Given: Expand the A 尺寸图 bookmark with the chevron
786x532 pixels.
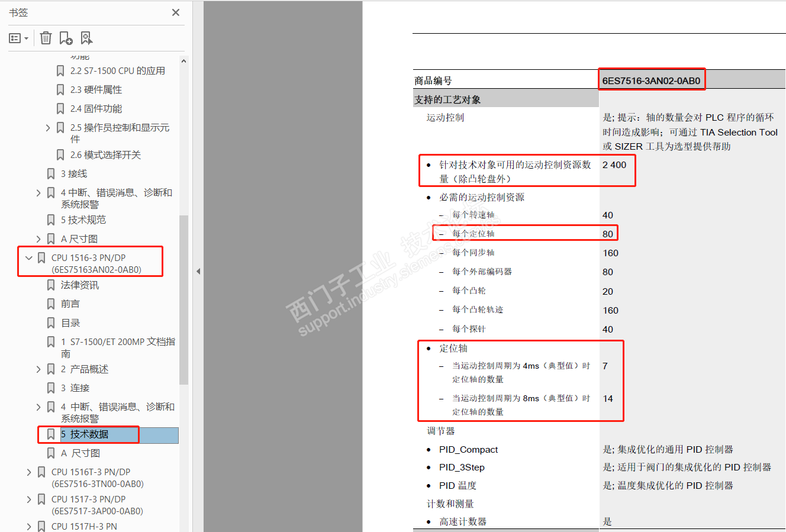Looking at the screenshot, I should (38, 239).
